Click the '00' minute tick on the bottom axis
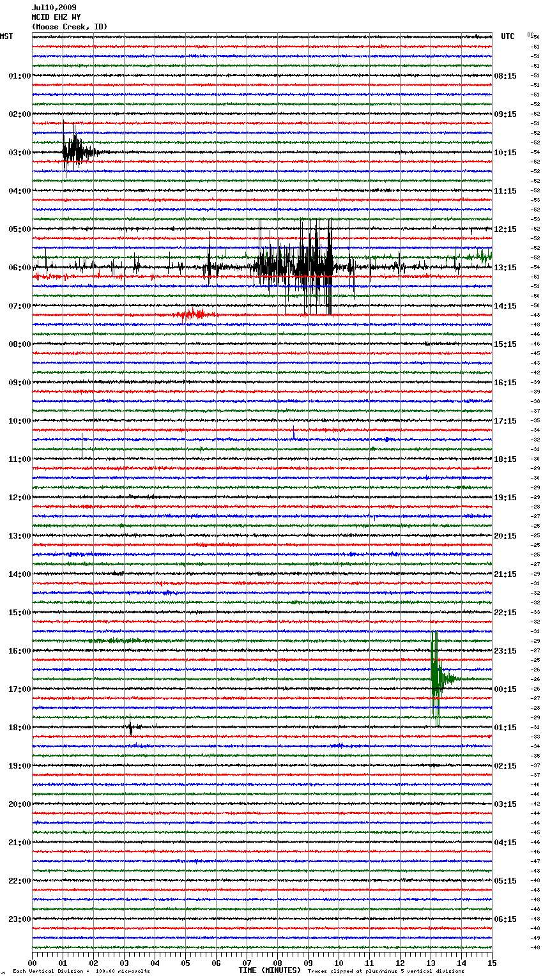Image resolution: width=543 pixels, height=980 pixels. point(33,963)
